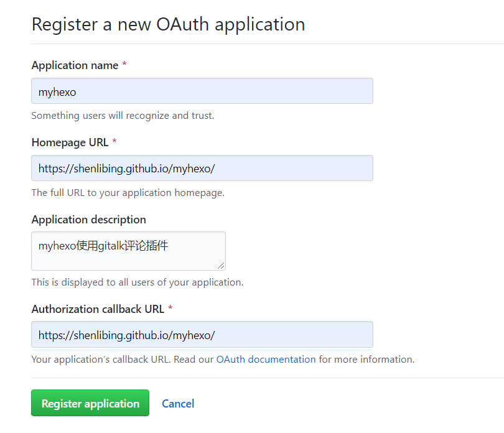Click the required asterisk next to Homepage URL
Viewport: 504px width, 433px height.
114,142
